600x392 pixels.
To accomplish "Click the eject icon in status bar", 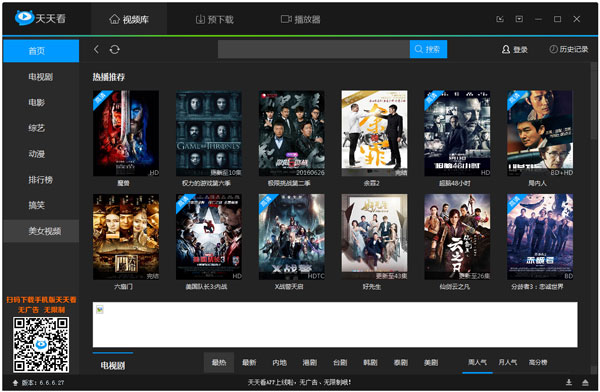I will pos(585,382).
